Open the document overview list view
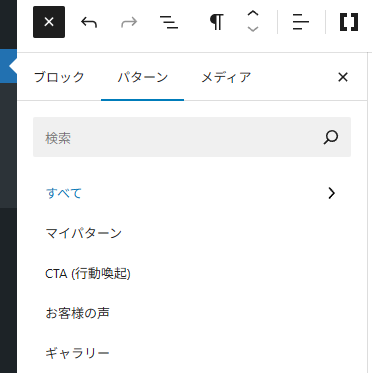 pos(169,22)
